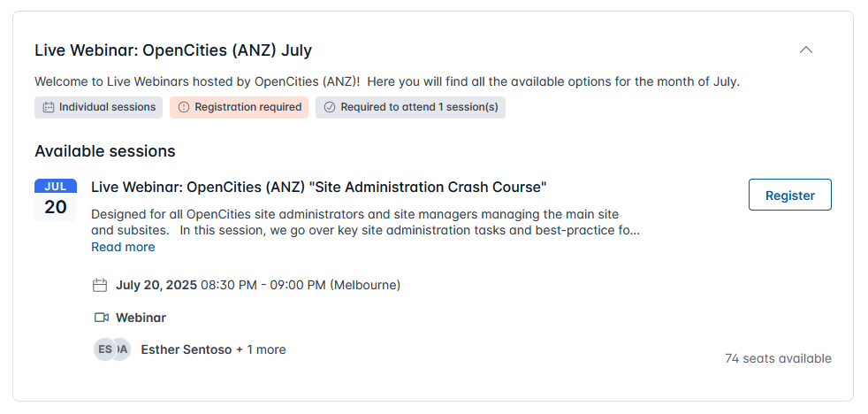Viewport: 868px width, 414px height.
Task: Click the JUL 20 date badge
Action: point(56,199)
